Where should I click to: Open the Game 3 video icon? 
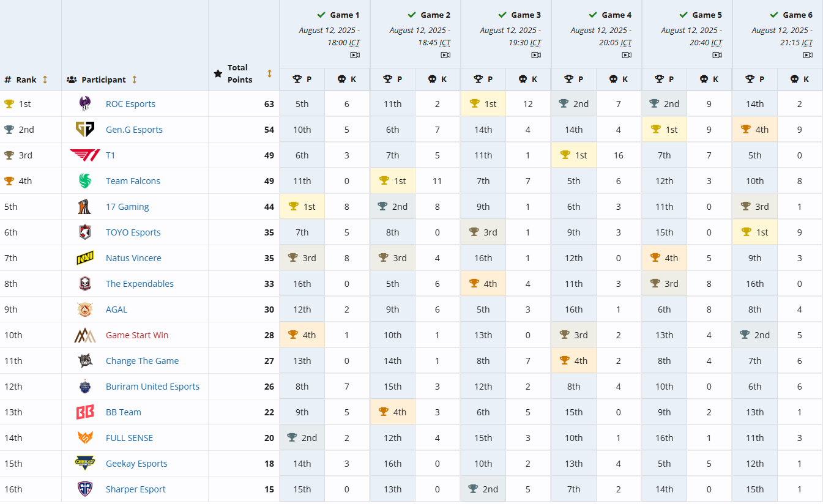point(536,55)
